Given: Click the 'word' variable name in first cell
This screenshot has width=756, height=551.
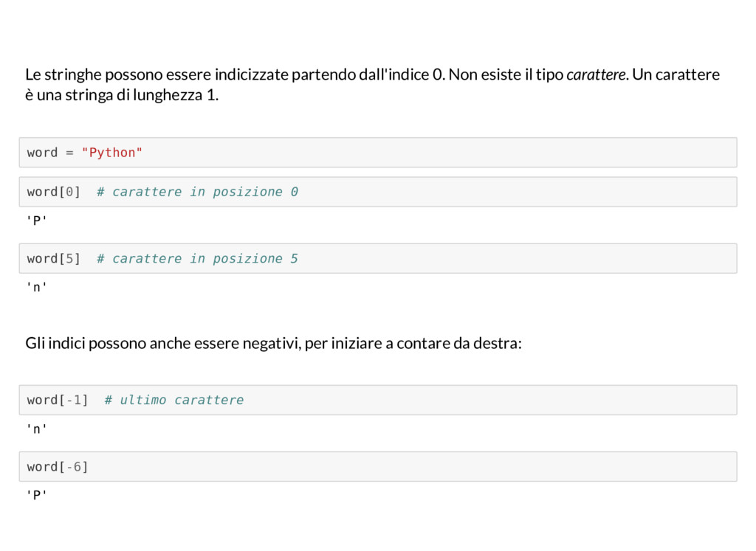Looking at the screenshot, I should pyautogui.click(x=42, y=153).
